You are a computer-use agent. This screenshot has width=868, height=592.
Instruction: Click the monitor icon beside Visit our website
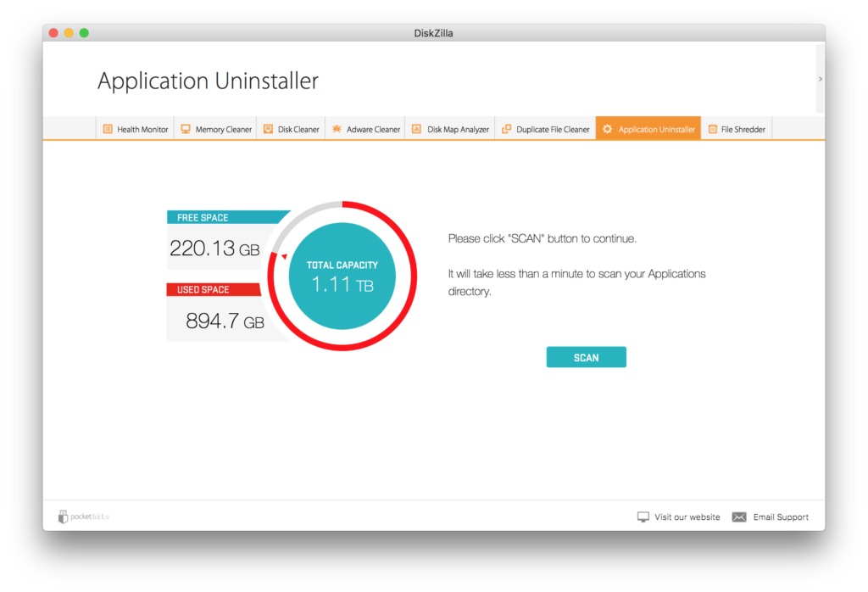click(x=643, y=517)
